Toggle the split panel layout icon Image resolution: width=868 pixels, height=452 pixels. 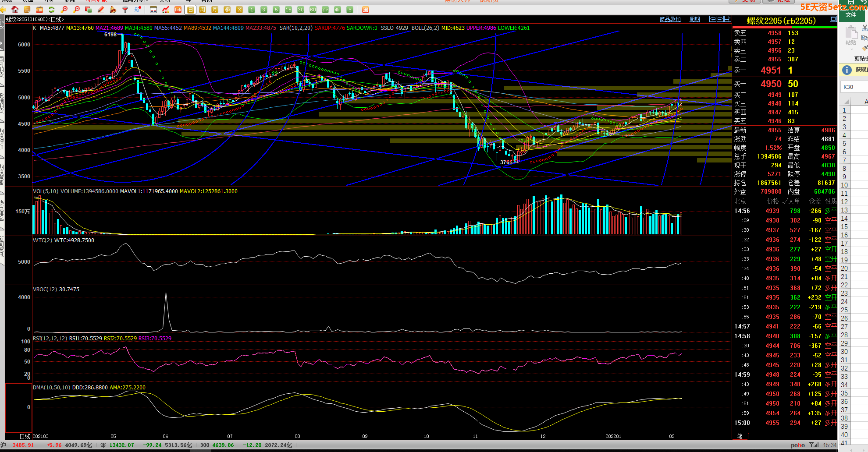point(728,19)
